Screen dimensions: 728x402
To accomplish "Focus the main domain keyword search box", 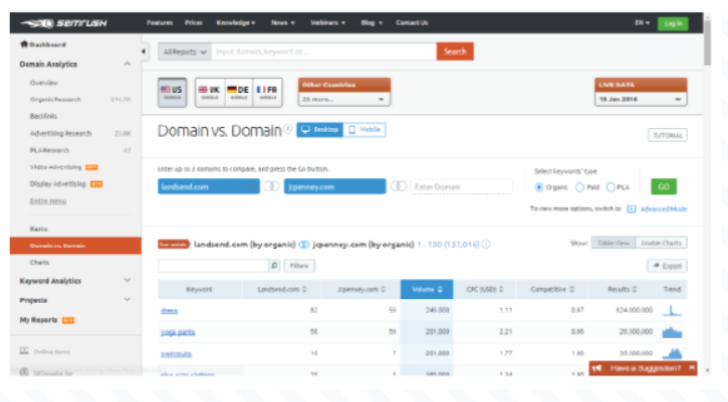I will pyautogui.click(x=324, y=52).
